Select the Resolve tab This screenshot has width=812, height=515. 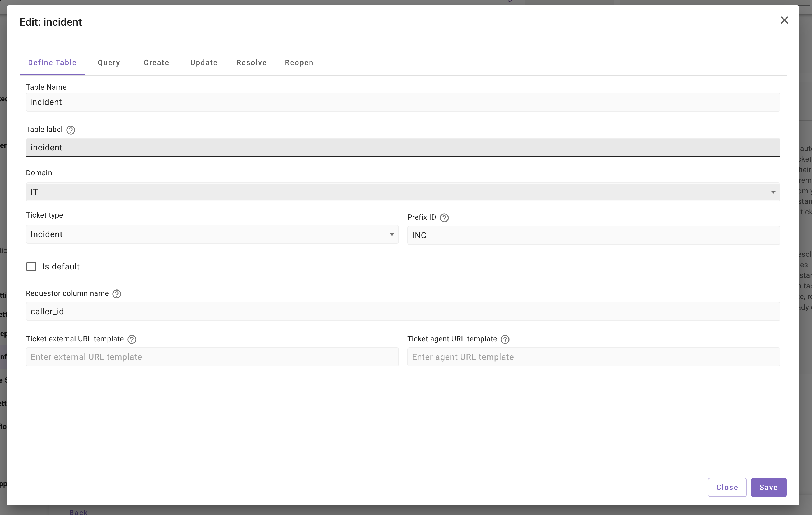251,63
